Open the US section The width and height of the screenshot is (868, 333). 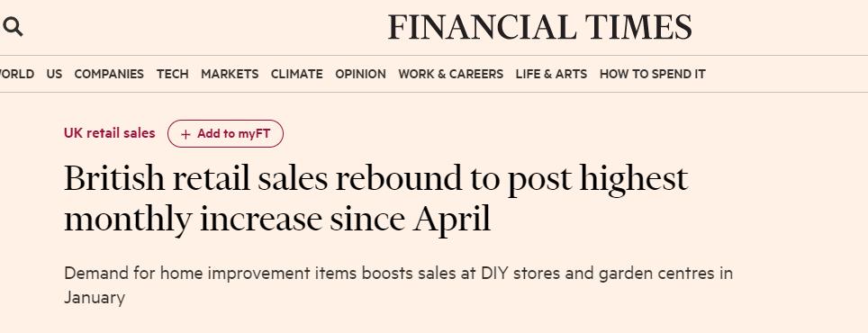54,74
